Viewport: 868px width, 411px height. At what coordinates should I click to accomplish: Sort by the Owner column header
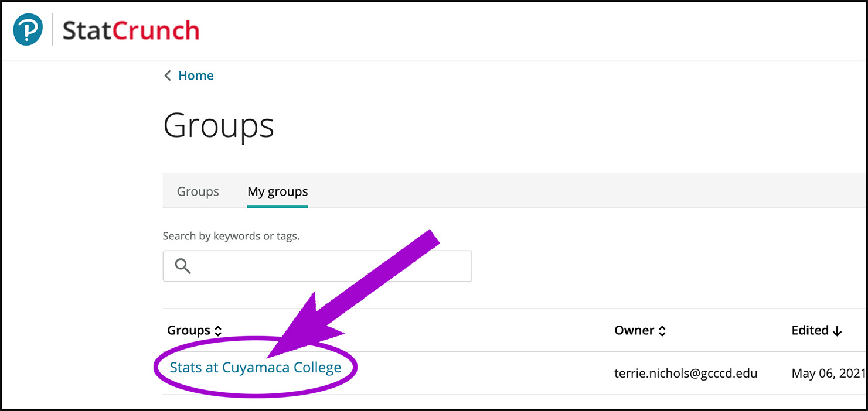point(634,330)
